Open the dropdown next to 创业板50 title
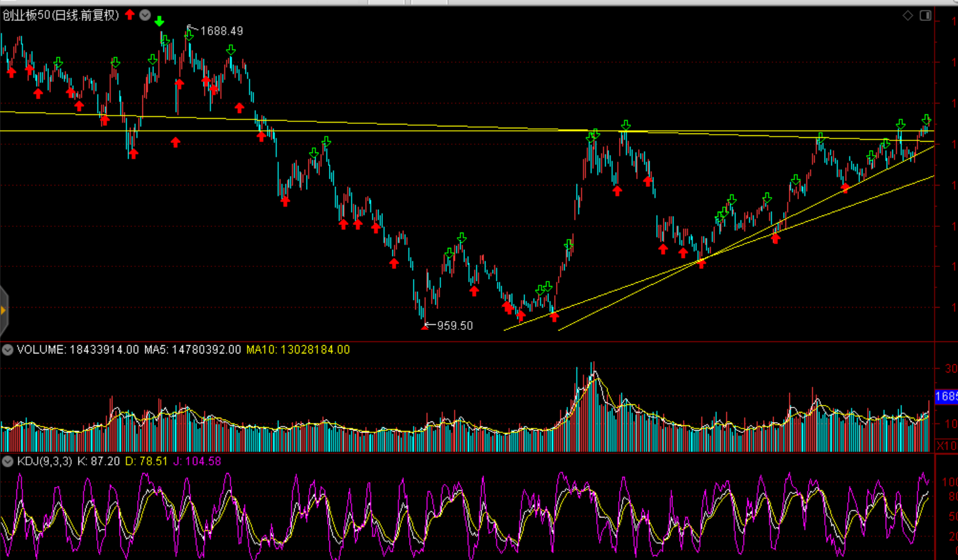 coord(145,15)
